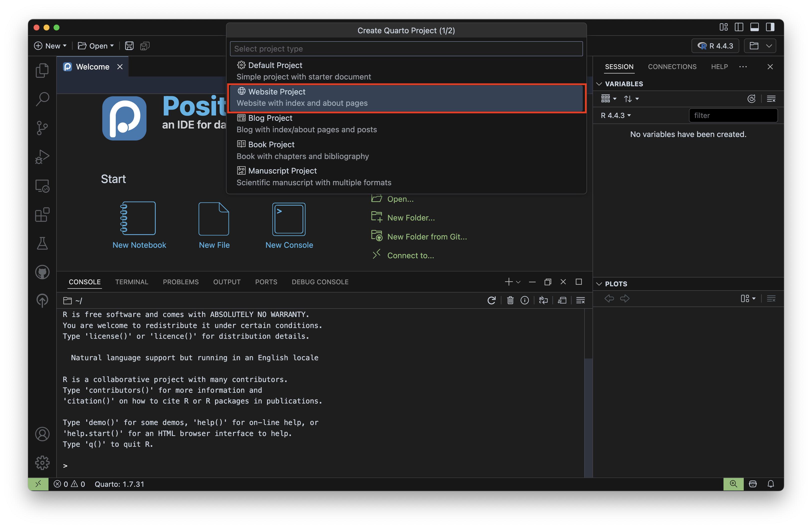Switch to the PROBLEMS tab
This screenshot has height=528, width=812.
[180, 282]
